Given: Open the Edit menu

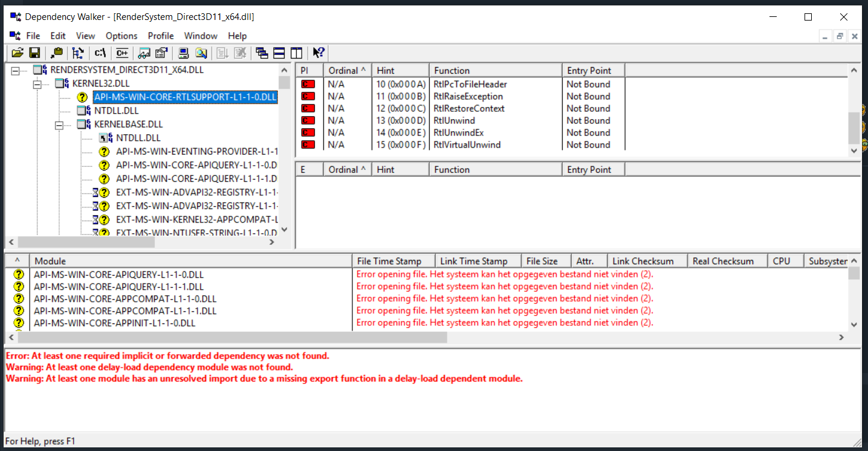Looking at the screenshot, I should [58, 36].
